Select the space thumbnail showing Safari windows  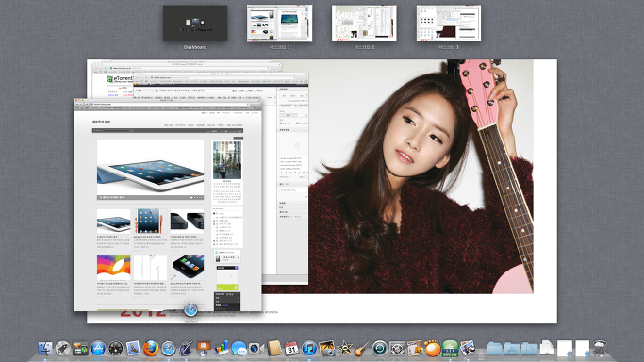pos(280,23)
